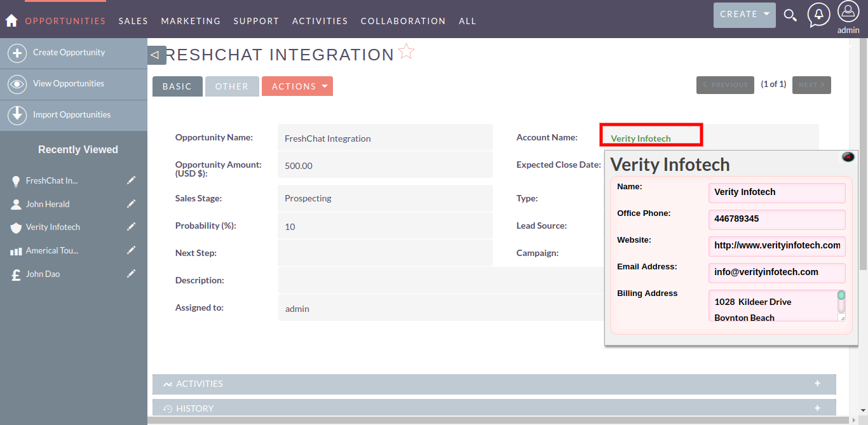
Task: Edit Americal Tou... via pencil icon
Action: (132, 250)
